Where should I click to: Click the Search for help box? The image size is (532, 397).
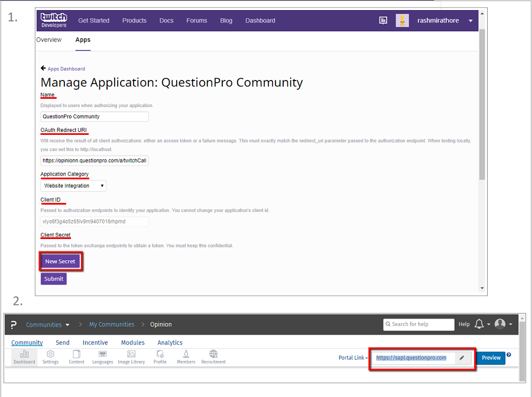point(419,324)
